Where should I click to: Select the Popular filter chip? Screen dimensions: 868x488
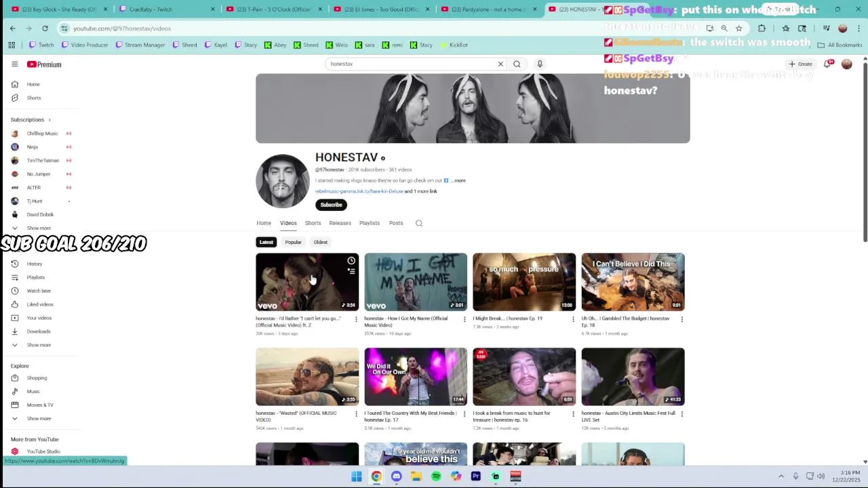(x=293, y=242)
